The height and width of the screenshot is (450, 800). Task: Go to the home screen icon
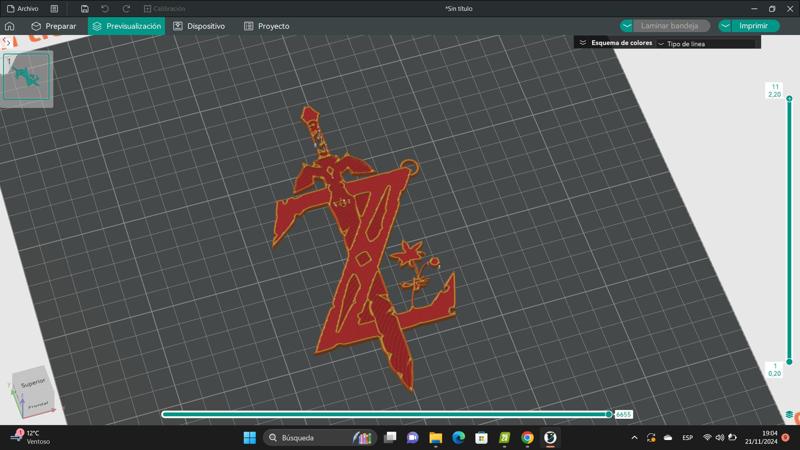tap(10, 26)
